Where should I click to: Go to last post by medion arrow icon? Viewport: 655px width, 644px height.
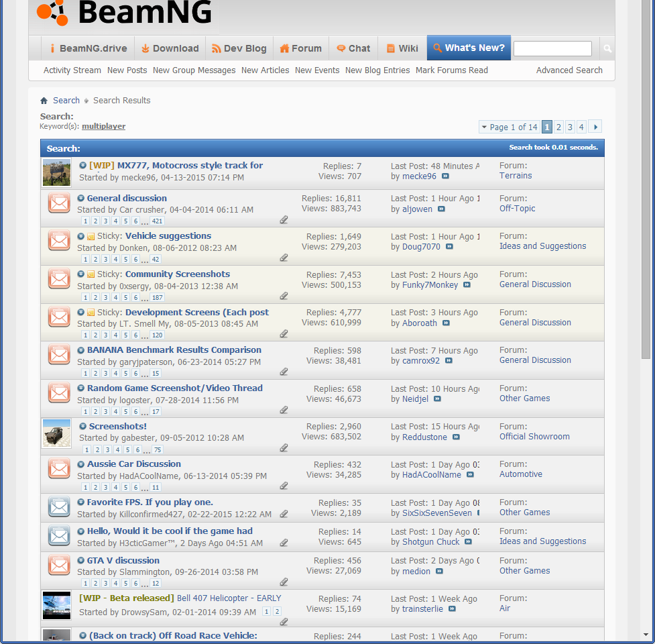click(x=439, y=572)
